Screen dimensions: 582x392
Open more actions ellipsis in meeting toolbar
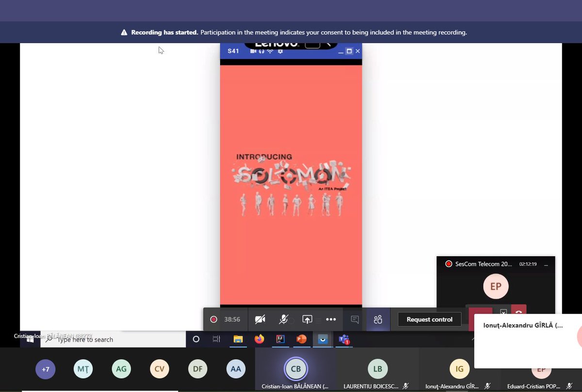331,319
